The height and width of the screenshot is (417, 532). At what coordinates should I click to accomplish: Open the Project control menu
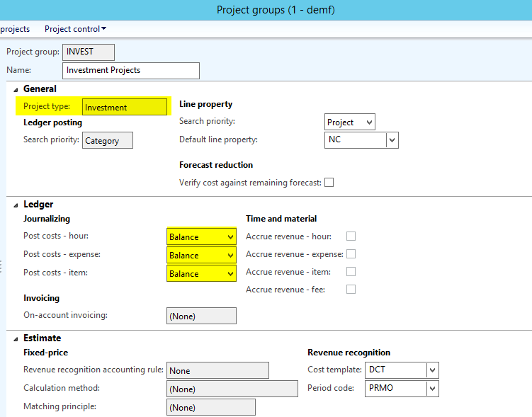[75, 29]
